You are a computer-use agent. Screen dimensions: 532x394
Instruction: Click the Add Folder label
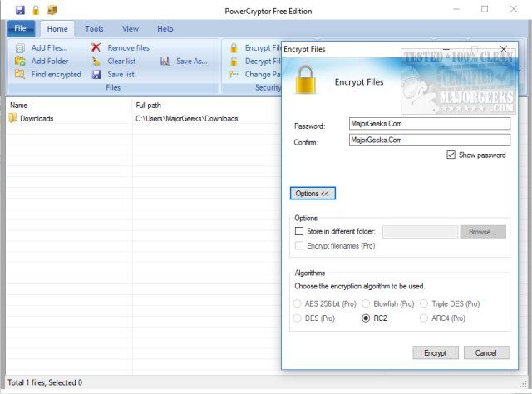tap(50, 61)
